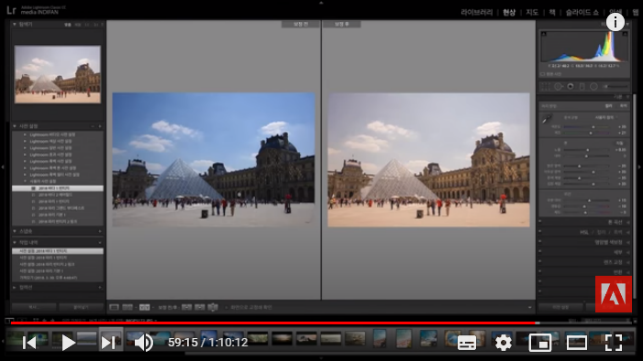The width and height of the screenshot is (643, 361).
Task: Expand the collapsed collections panel
Action: click(x=15, y=288)
